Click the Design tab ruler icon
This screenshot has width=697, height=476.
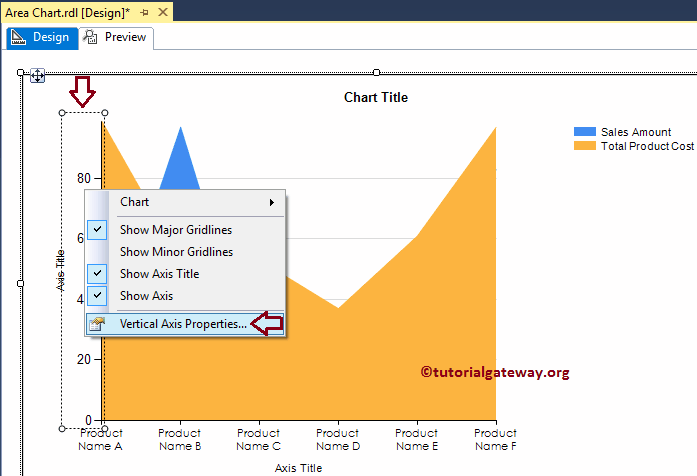(18, 37)
